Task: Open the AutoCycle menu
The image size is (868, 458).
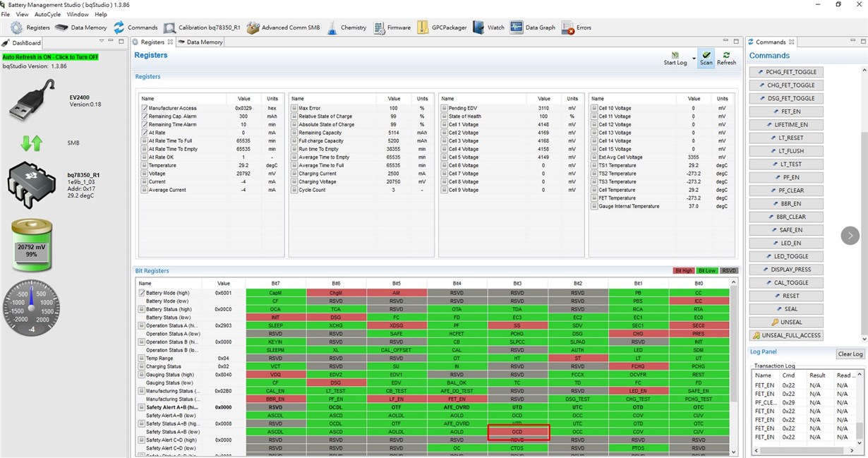Action: (47, 14)
